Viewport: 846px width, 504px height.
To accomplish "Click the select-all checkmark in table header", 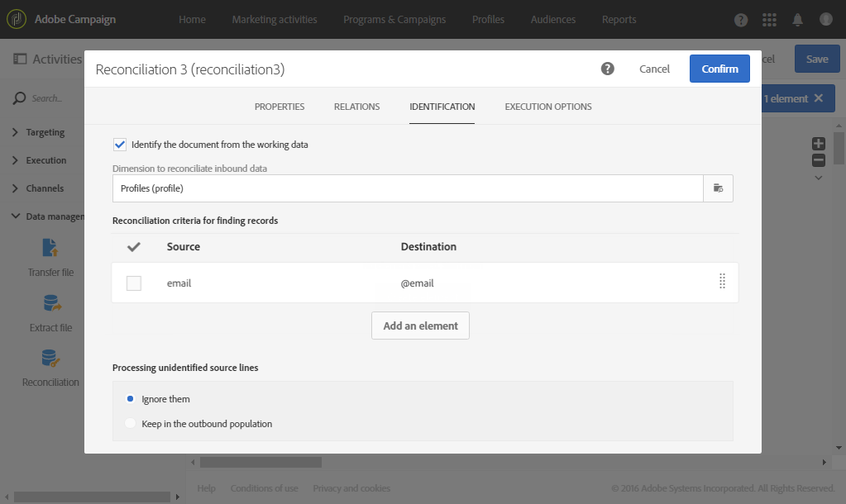I will click(133, 247).
